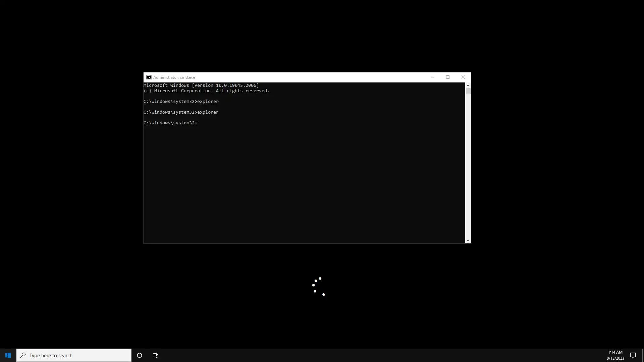Click the current C:\Windows\system32> prompt line
The width and height of the screenshot is (644, 362).
point(170,123)
